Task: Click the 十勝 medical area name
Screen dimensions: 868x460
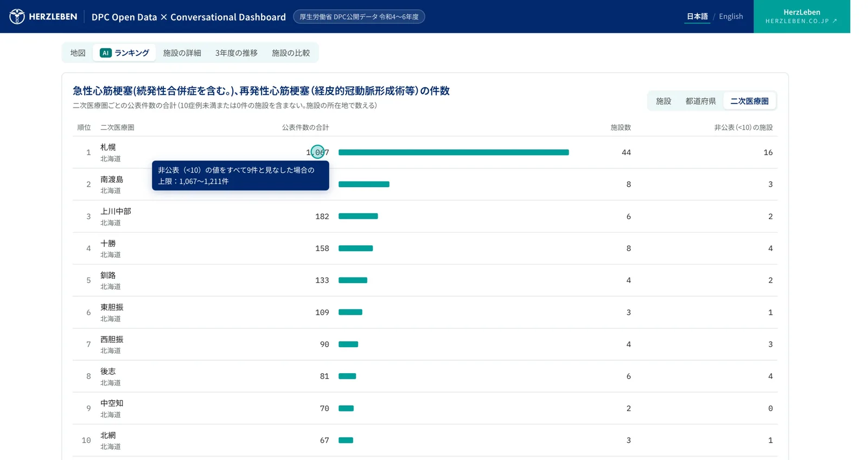Action: [x=108, y=243]
